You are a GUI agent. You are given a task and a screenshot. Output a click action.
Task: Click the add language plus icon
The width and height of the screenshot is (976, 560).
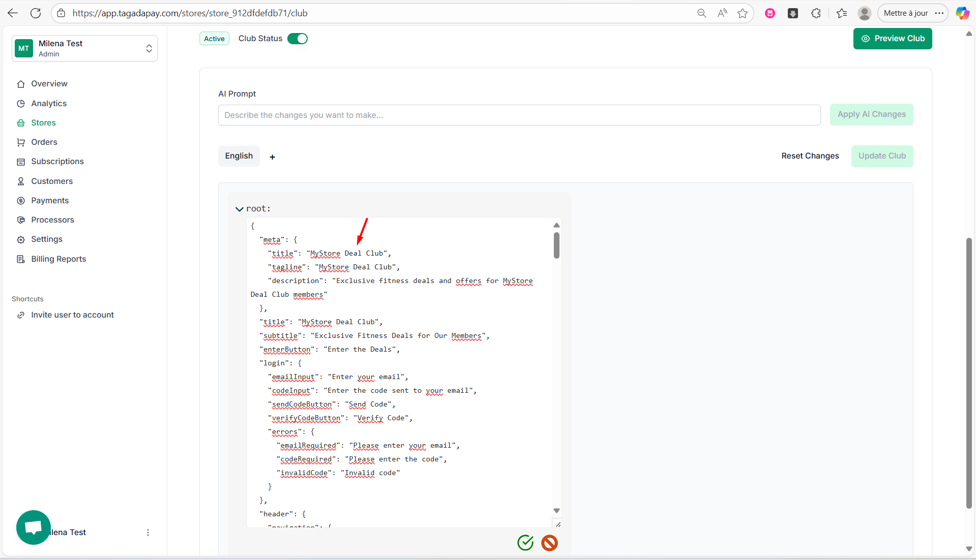[x=272, y=157]
